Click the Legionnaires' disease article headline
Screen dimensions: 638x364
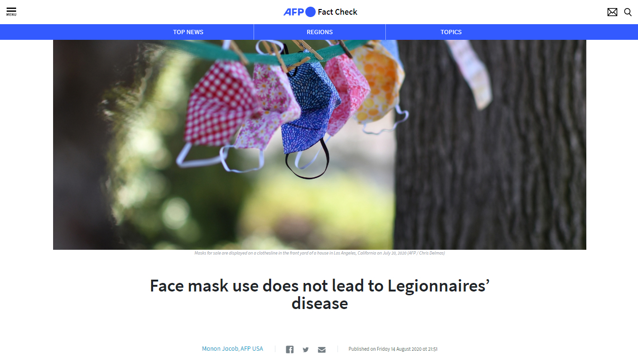pos(319,294)
